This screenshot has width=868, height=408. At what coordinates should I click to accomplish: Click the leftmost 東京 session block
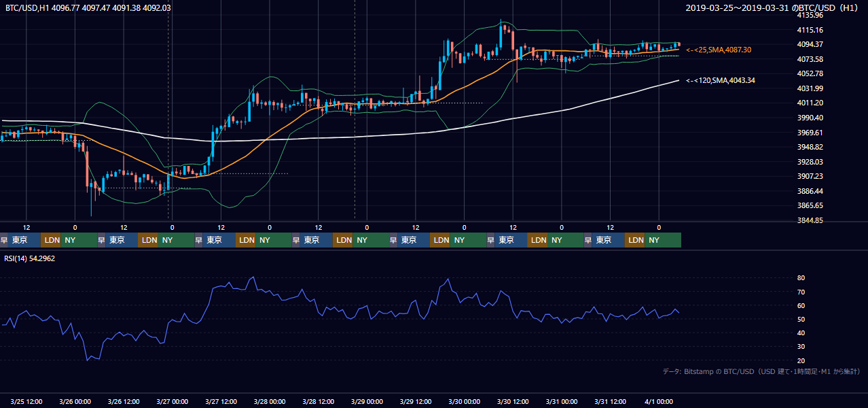24,240
